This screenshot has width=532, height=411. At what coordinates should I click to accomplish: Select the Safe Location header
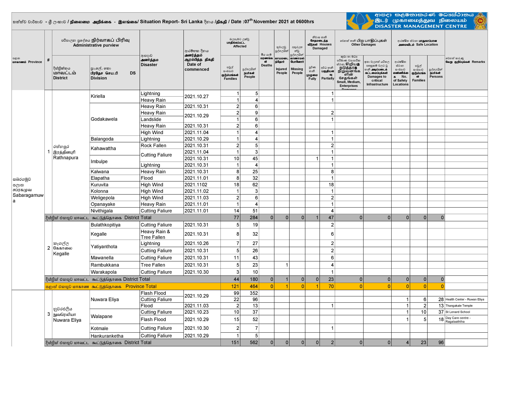[x=418, y=43]
